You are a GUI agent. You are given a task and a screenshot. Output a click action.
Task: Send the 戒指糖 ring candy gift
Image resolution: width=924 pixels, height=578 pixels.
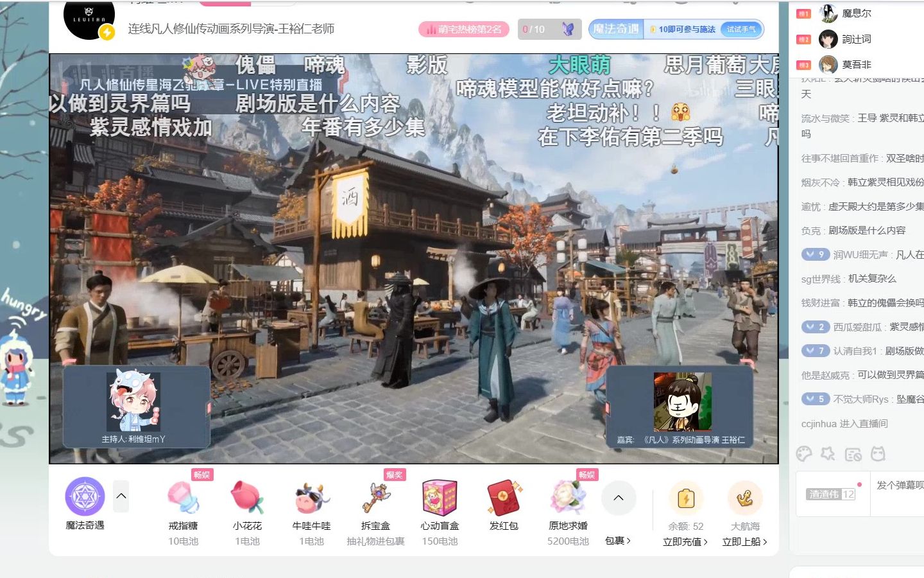[x=183, y=498]
